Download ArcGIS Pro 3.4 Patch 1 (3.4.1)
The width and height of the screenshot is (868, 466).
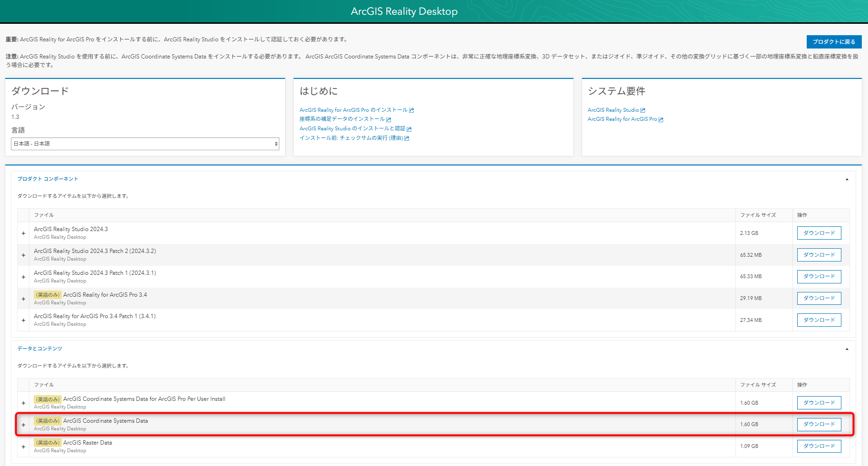pos(819,320)
